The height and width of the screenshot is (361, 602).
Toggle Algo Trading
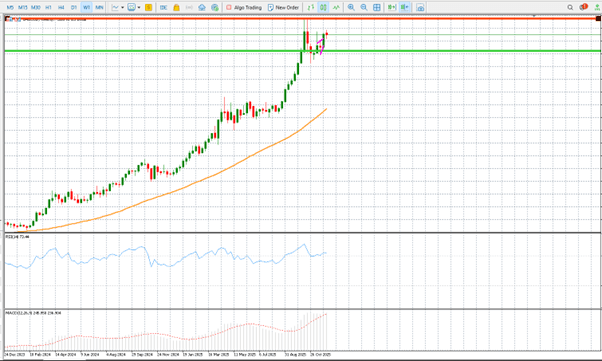[x=244, y=7]
